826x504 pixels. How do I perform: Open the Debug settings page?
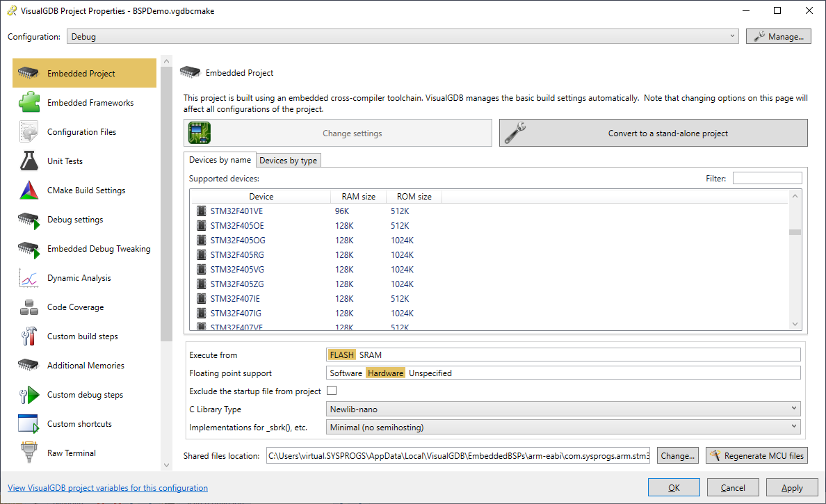84,220
